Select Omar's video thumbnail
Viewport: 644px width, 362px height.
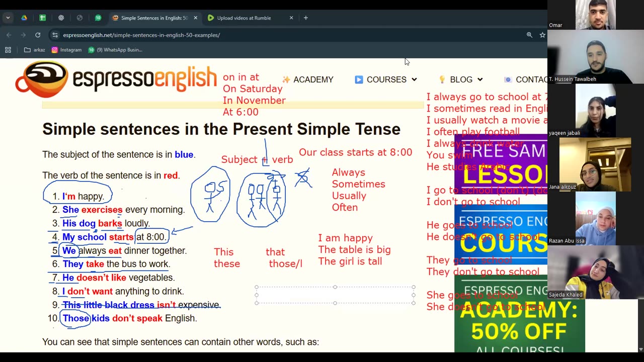pos(596,15)
